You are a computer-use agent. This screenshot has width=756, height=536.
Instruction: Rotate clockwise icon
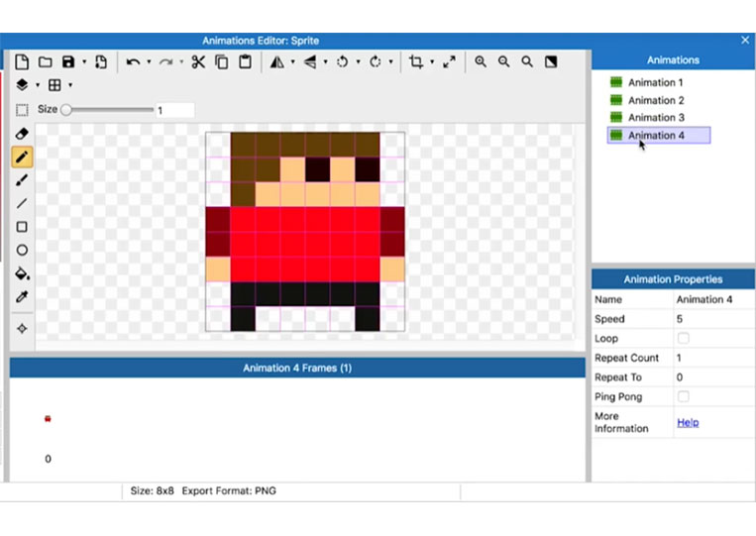click(376, 62)
